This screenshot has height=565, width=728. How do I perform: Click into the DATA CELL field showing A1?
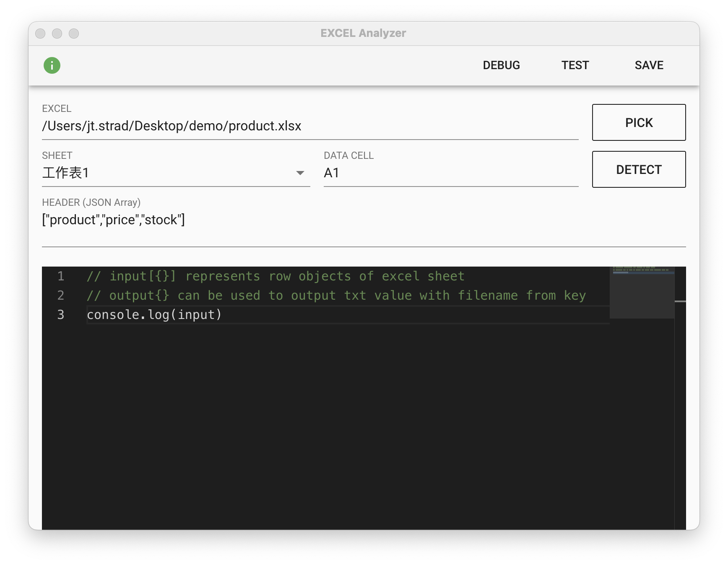pos(450,173)
